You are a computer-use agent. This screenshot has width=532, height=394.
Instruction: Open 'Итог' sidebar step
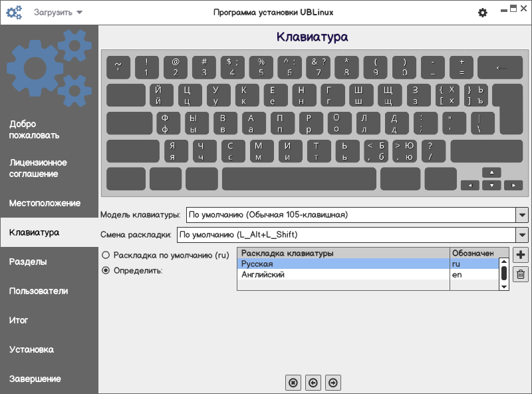click(x=49, y=320)
